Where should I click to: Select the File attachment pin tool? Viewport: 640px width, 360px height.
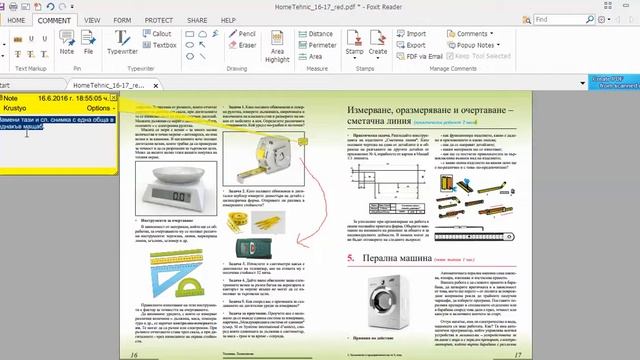click(x=88, y=42)
